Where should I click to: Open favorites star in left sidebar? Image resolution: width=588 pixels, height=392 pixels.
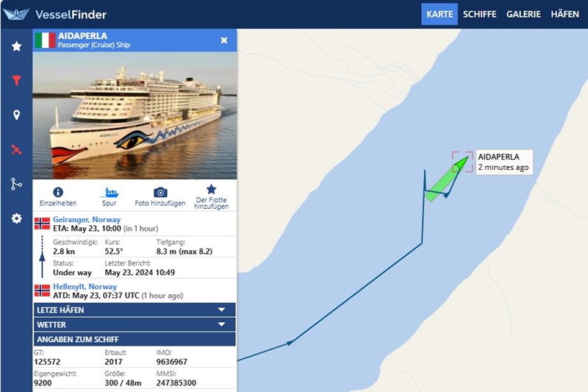pyautogui.click(x=16, y=46)
